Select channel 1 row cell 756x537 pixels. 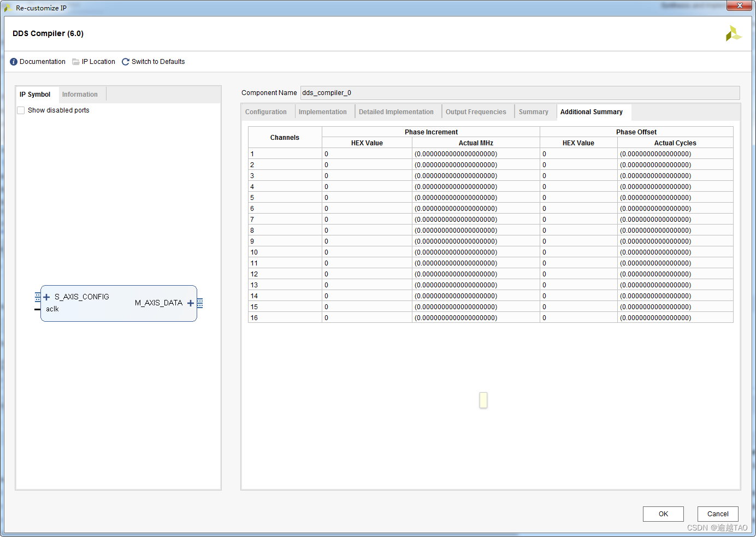pyautogui.click(x=285, y=154)
